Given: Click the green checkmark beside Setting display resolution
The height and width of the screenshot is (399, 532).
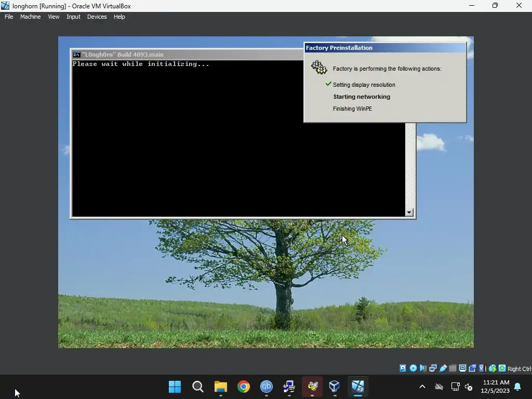Looking at the screenshot, I should coord(328,84).
